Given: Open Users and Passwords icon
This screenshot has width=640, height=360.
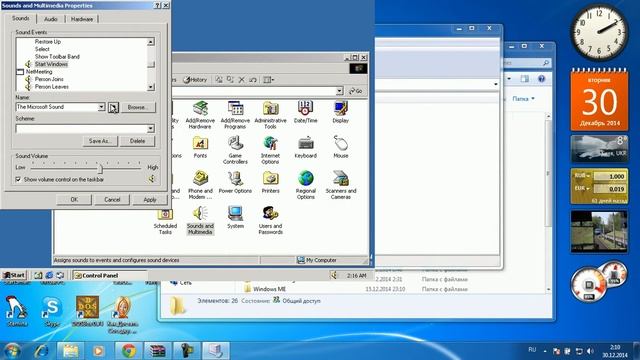Looking at the screenshot, I should [x=270, y=220].
